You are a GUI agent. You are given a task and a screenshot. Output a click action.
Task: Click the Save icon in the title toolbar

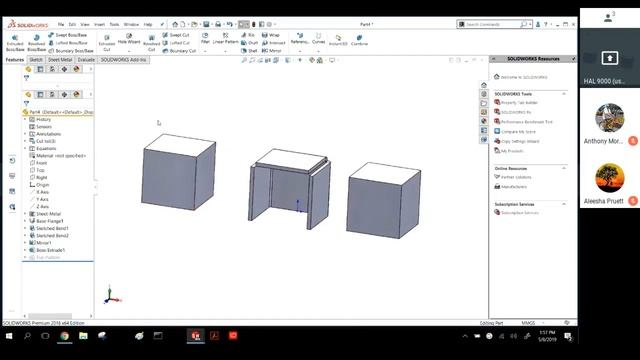pyautogui.click(x=207, y=24)
